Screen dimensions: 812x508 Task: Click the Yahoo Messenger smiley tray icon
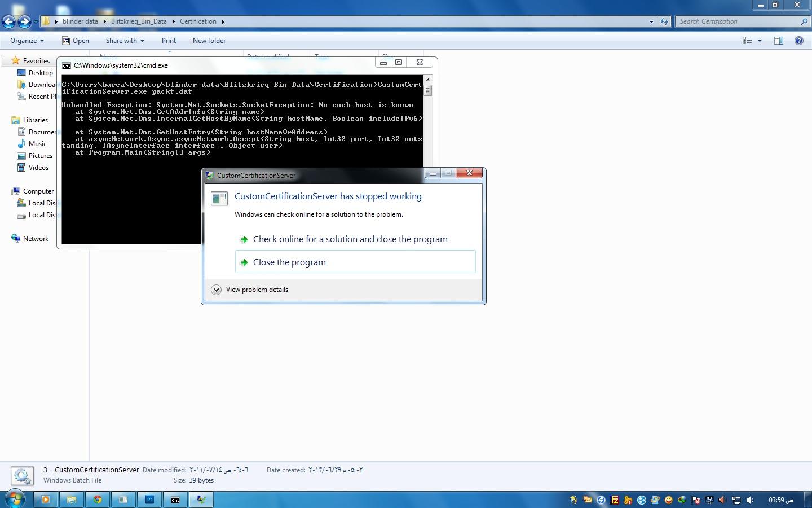(669, 500)
